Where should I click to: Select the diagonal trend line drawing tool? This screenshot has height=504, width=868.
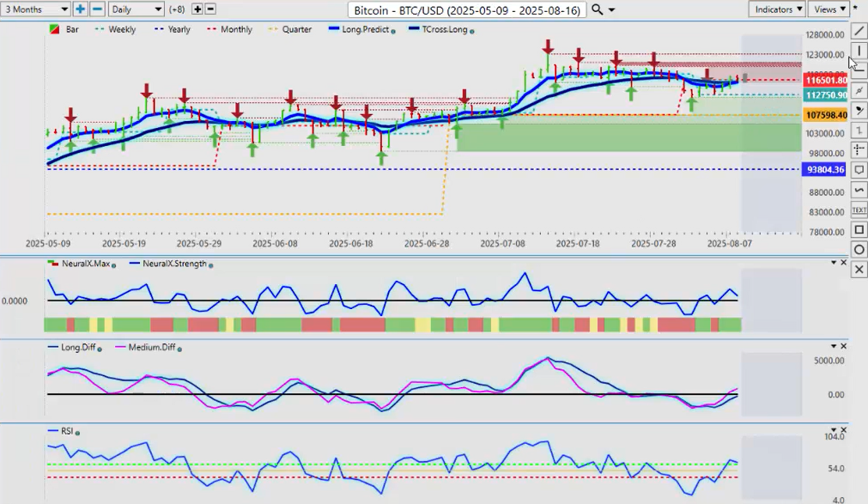click(859, 31)
